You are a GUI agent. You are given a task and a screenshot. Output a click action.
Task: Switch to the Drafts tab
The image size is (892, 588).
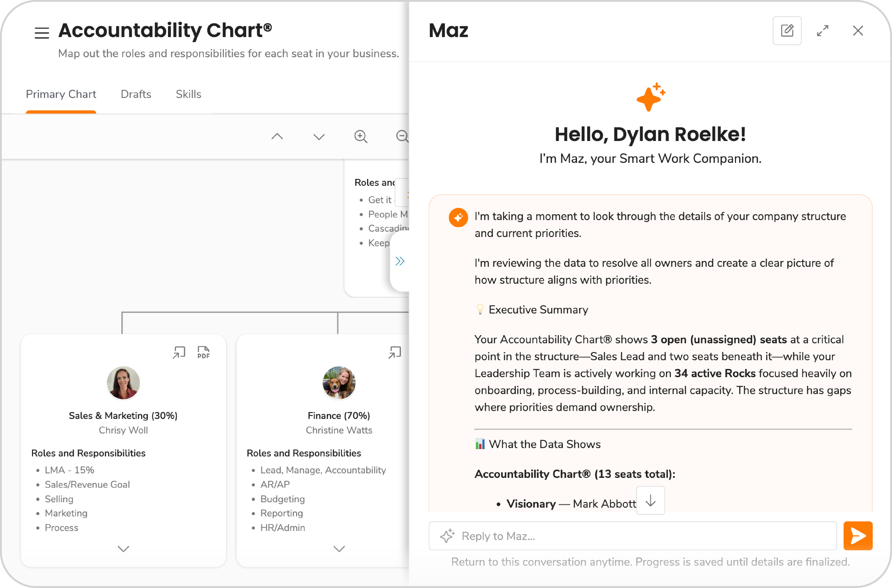click(136, 94)
